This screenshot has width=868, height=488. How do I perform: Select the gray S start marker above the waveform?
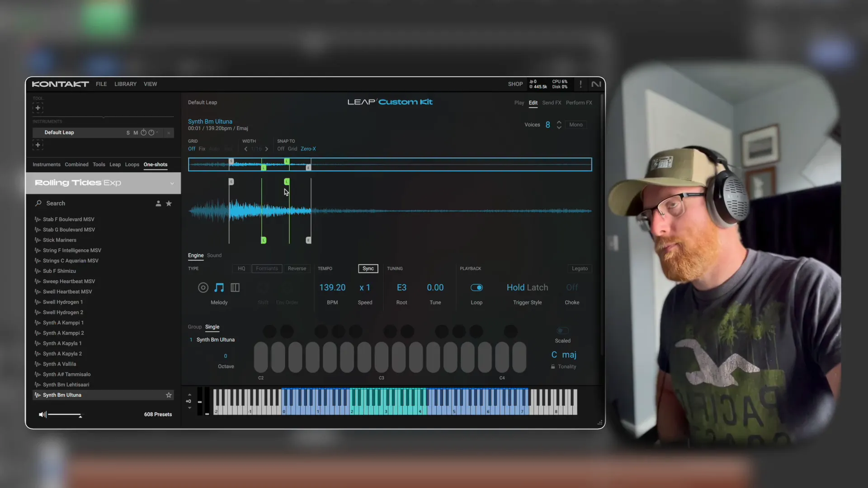231,182
